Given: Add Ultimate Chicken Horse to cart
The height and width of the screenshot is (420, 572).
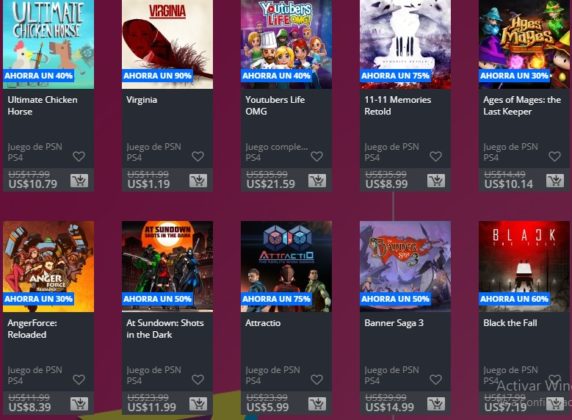Looking at the screenshot, I should pos(79,181).
